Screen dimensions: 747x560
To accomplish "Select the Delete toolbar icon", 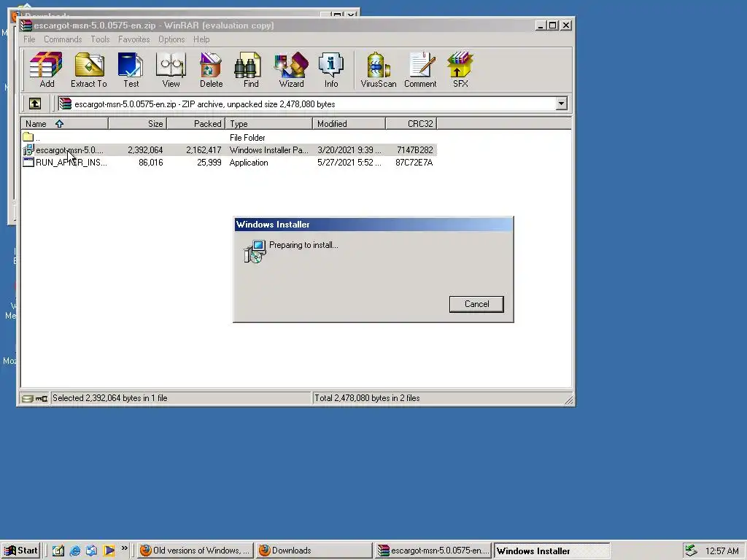I will pyautogui.click(x=211, y=69).
